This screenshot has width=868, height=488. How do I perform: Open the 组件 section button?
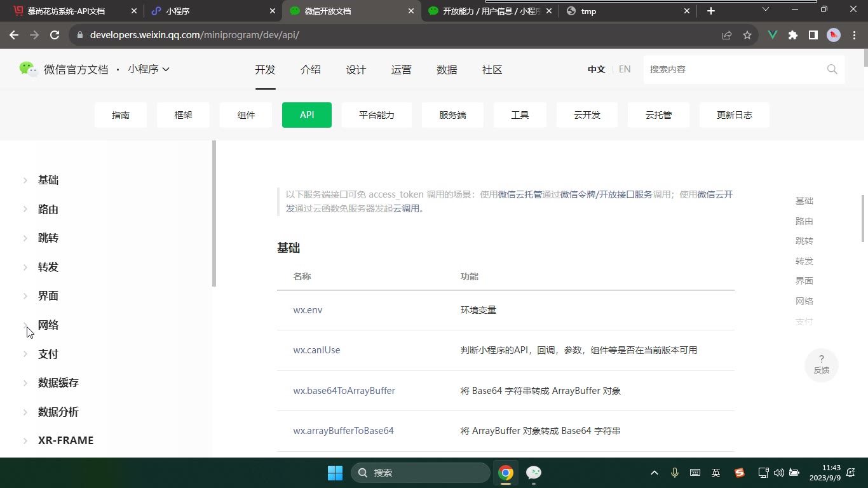pyautogui.click(x=246, y=115)
